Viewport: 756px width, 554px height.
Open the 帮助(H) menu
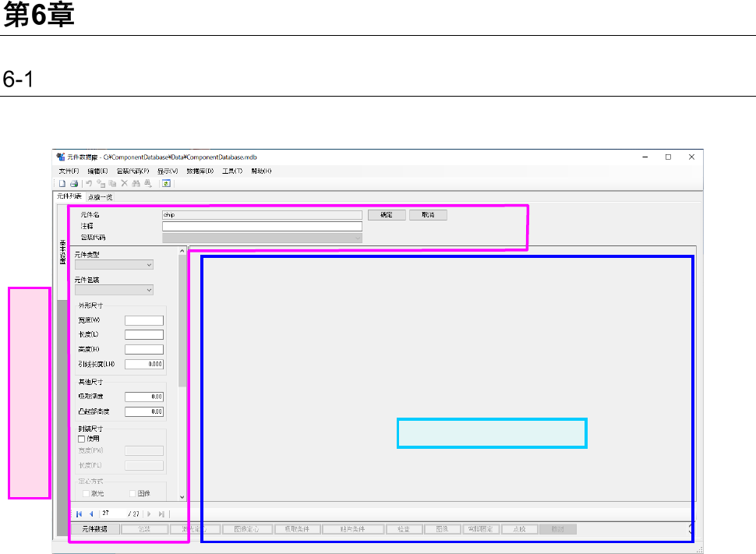(x=261, y=171)
